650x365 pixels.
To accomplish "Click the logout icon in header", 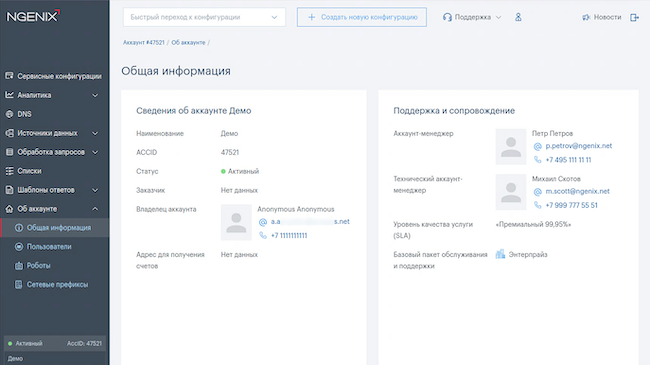I will 634,17.
